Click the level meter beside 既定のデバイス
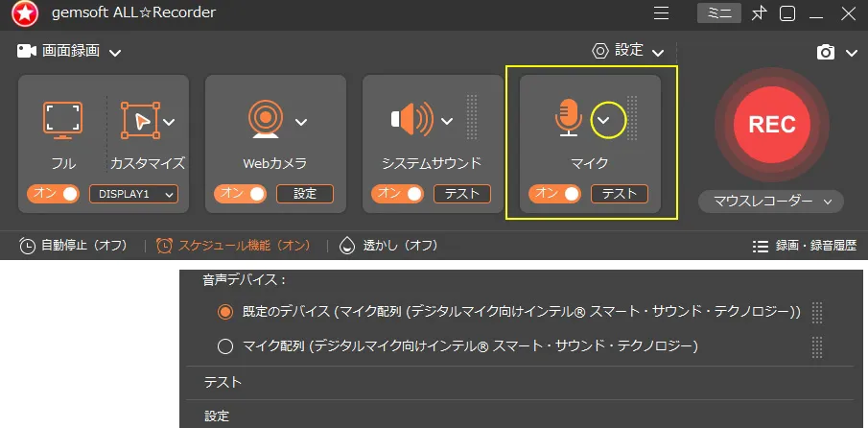 click(817, 313)
